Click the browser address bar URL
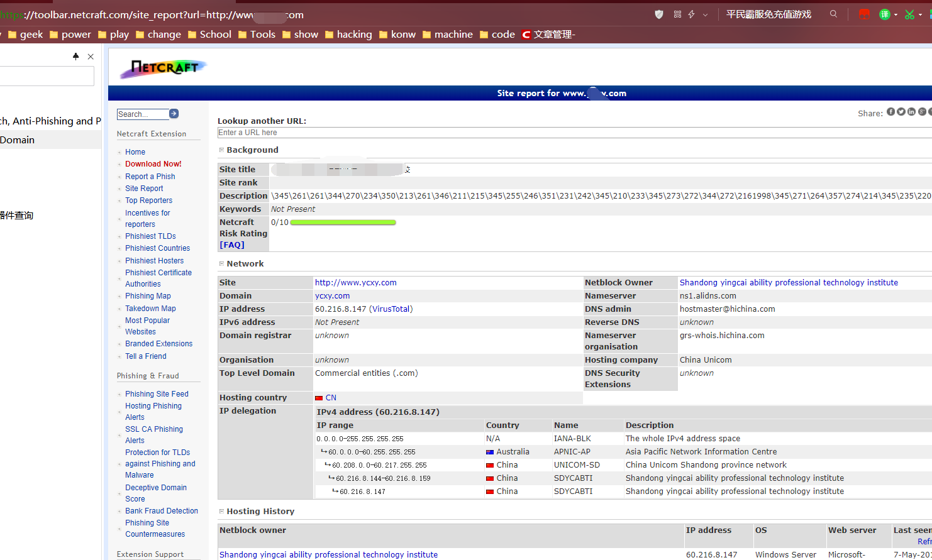 click(x=152, y=14)
